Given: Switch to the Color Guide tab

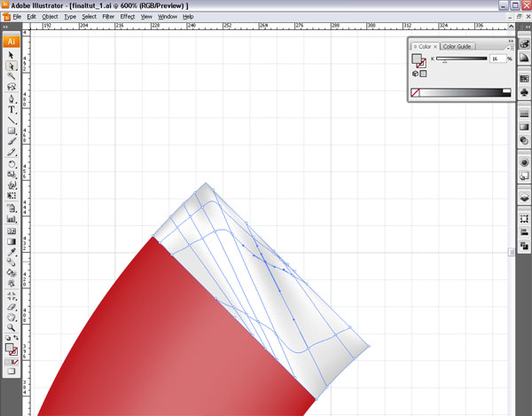Looking at the screenshot, I should tap(457, 46).
